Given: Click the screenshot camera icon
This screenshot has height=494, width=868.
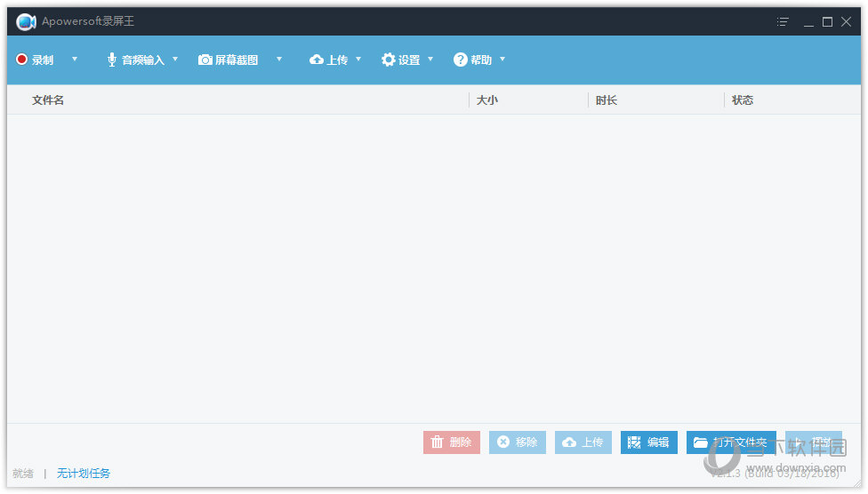Looking at the screenshot, I should click(205, 60).
